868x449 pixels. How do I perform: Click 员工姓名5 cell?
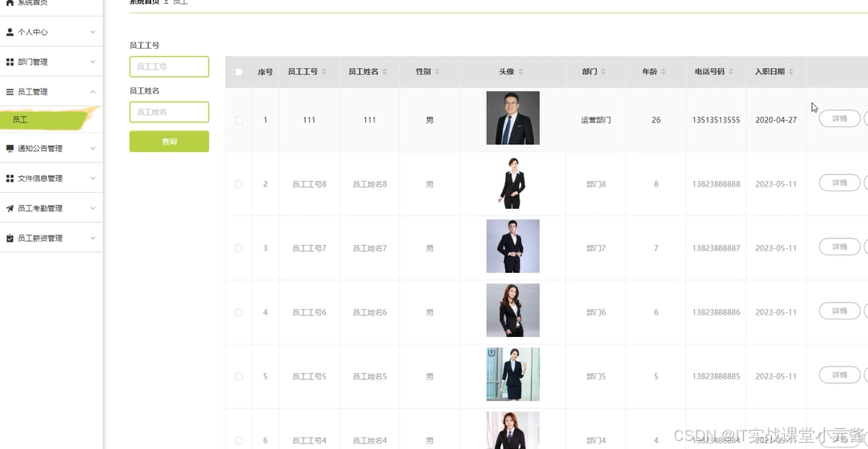[x=370, y=376]
